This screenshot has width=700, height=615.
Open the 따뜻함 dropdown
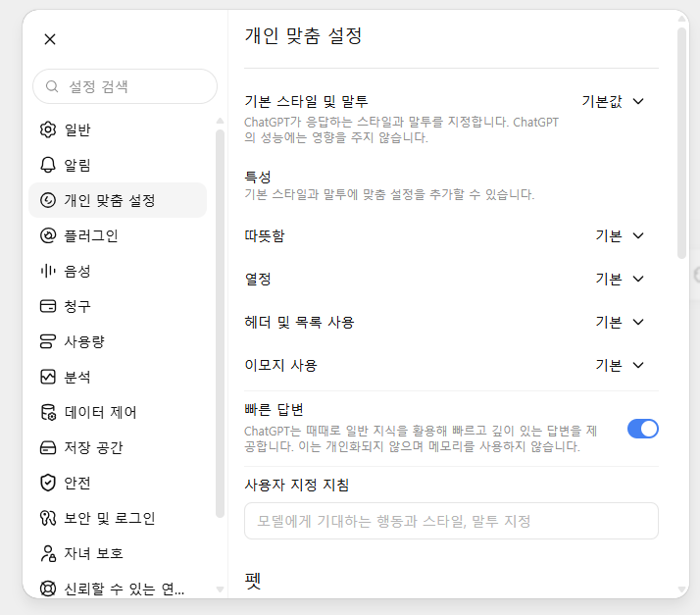tap(620, 235)
